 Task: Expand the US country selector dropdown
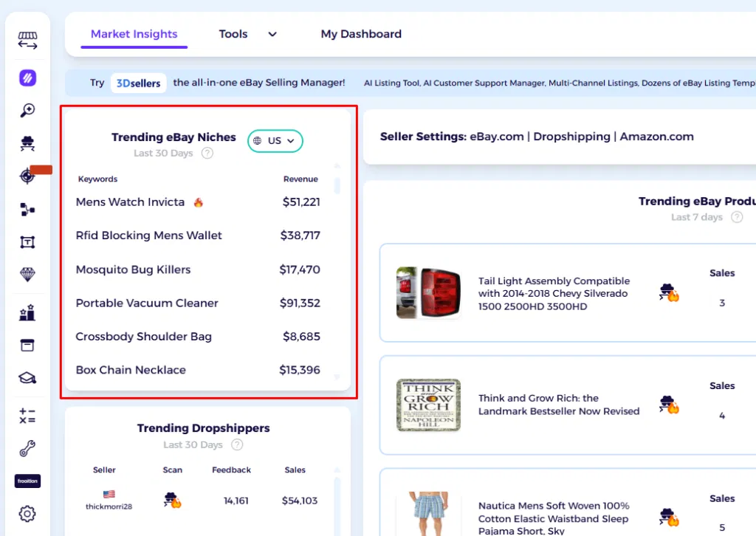(x=275, y=140)
